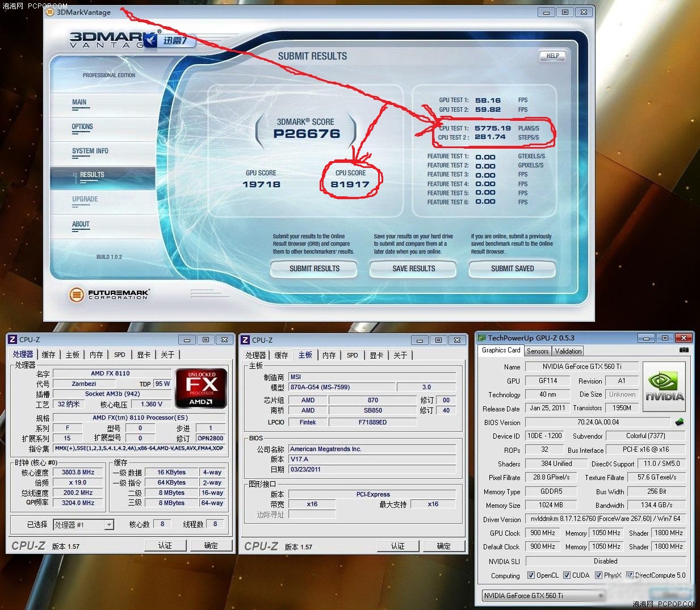Screen dimensions: 700x610
Task: Click the 3DMarkVantage title bar icon
Action: [50, 12]
